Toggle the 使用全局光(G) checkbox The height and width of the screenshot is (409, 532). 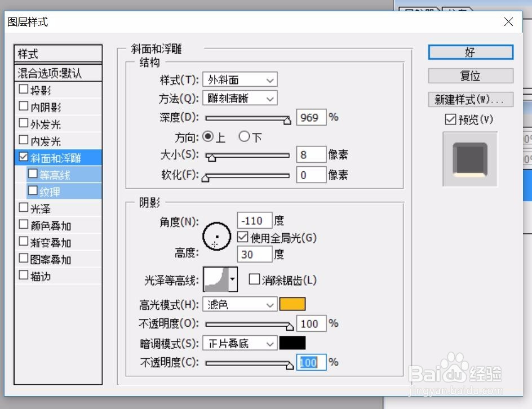pyautogui.click(x=242, y=237)
